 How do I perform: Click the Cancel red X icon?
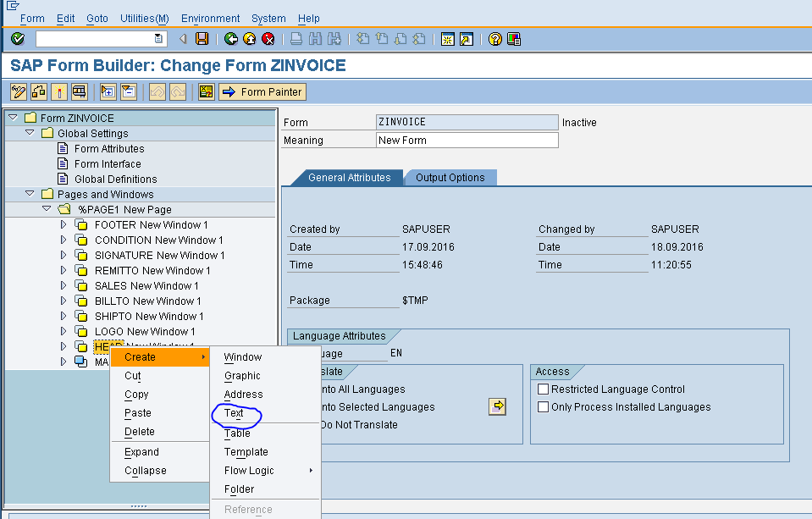tap(268, 39)
